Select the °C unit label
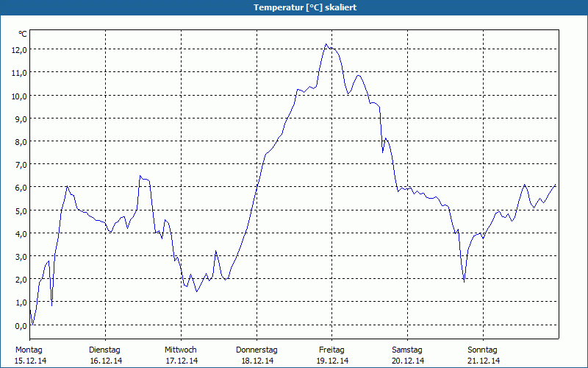 click(23, 34)
